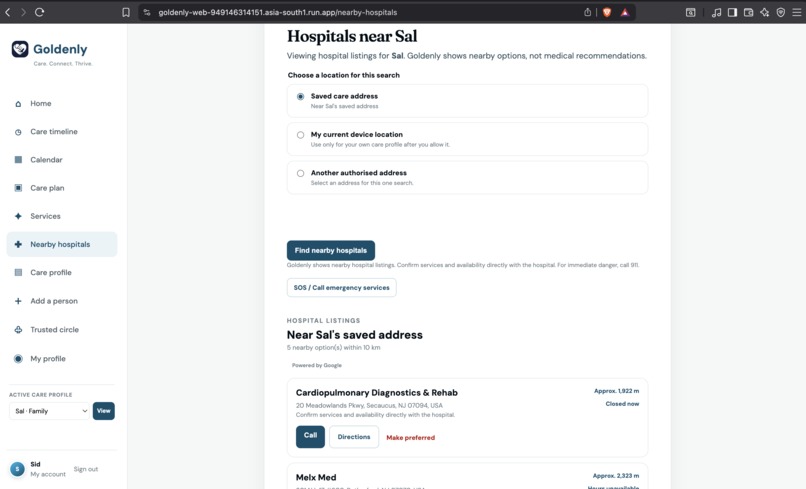Go forward with the browser forward arrow

click(23, 12)
